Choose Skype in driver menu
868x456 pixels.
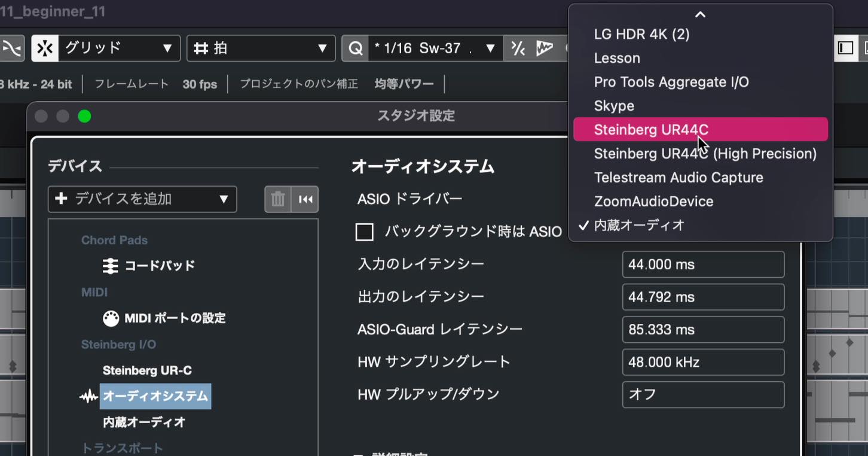pos(701,106)
